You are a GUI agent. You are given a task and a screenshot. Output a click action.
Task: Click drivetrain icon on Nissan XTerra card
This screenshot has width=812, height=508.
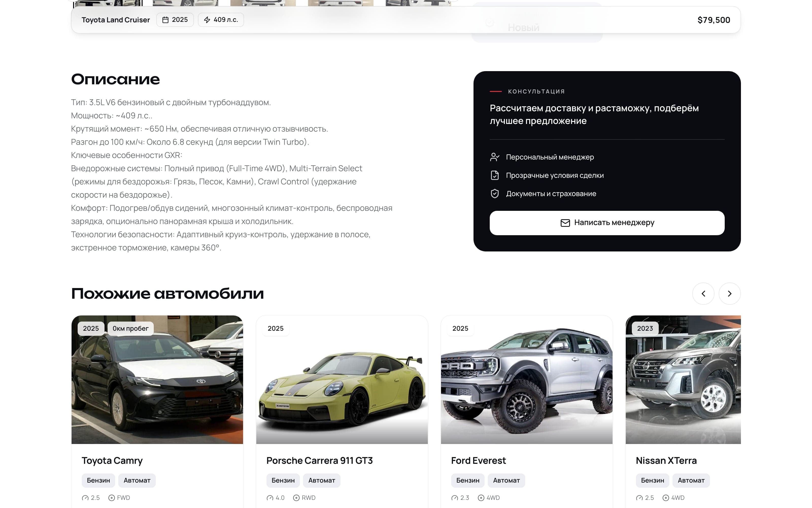tap(666, 498)
